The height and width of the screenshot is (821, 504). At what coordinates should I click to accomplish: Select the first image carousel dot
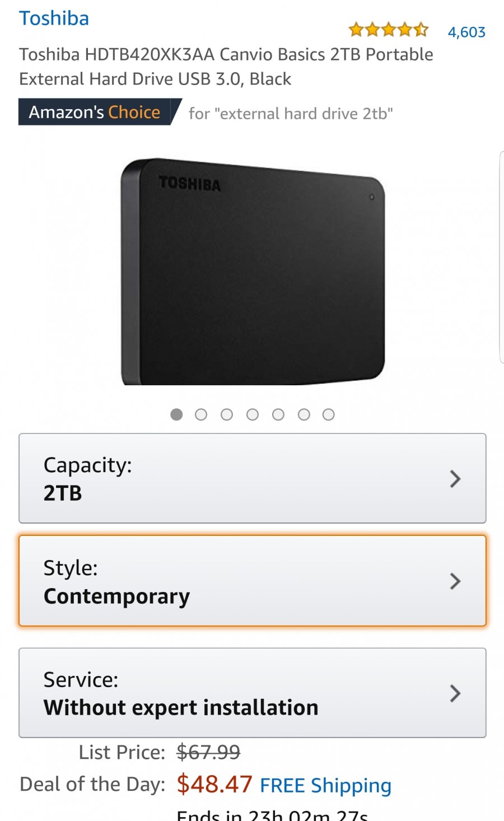pos(176,414)
